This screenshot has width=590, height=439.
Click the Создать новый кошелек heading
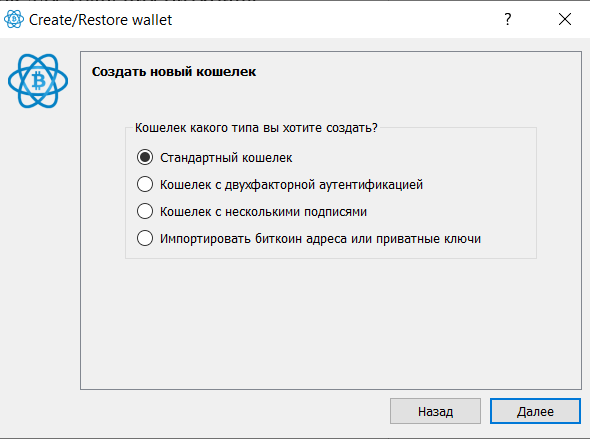[174, 71]
